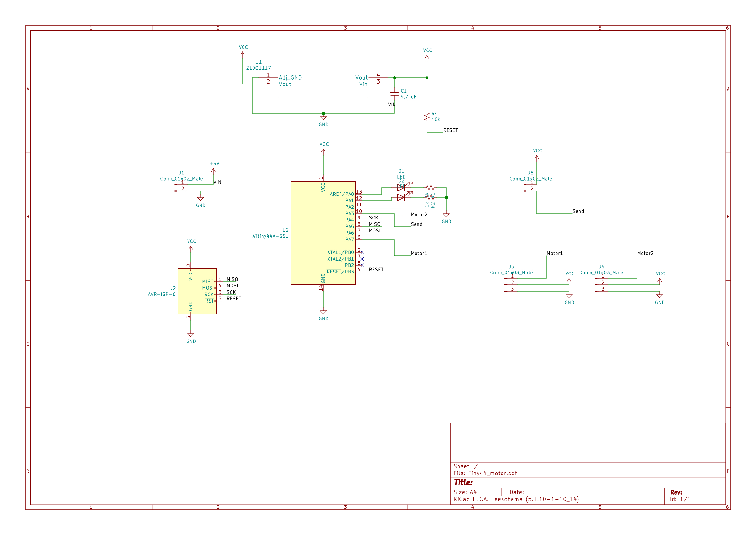Select the R4 resistor symbol
This screenshot has height=535, width=756.
(x=427, y=117)
